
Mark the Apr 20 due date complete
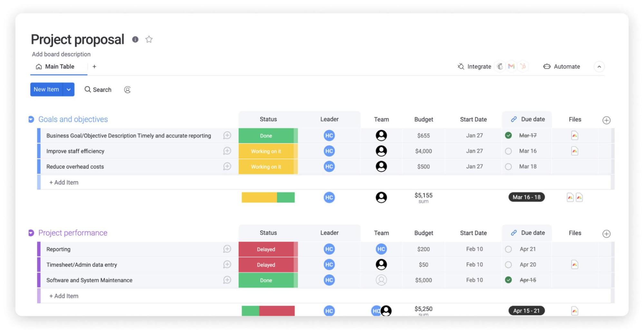508,264
